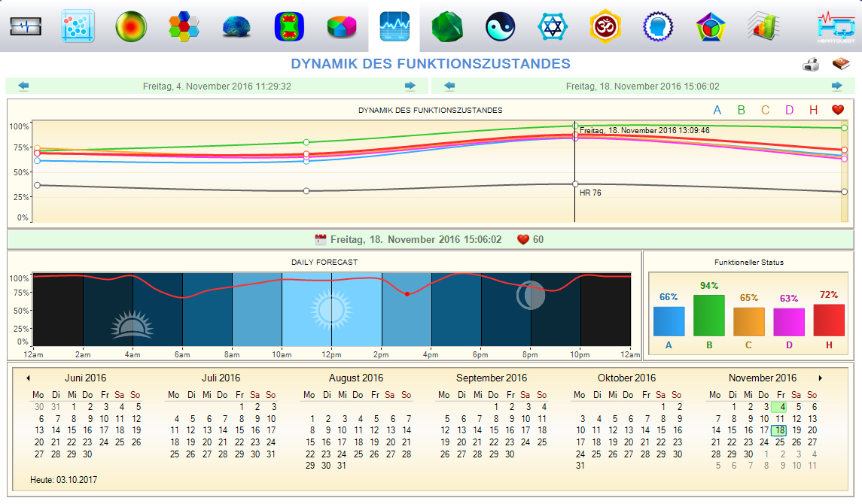Screen dimensions: 862x504
Task: Click the calendar icon beside 18. November date
Action: click(x=321, y=239)
